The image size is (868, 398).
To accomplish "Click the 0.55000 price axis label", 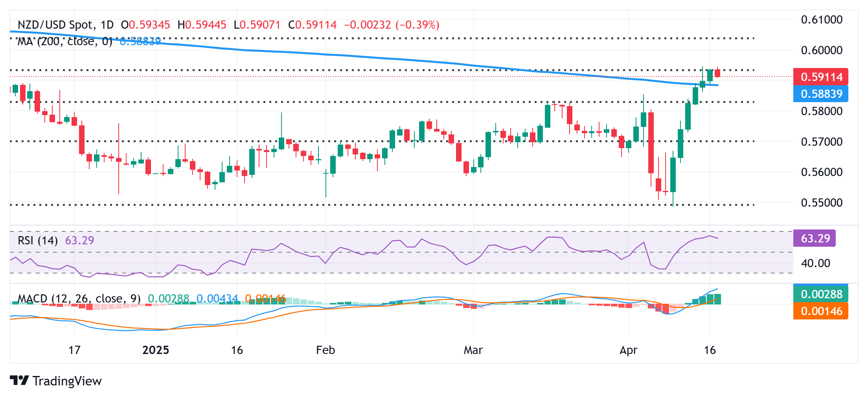I will pos(822,203).
